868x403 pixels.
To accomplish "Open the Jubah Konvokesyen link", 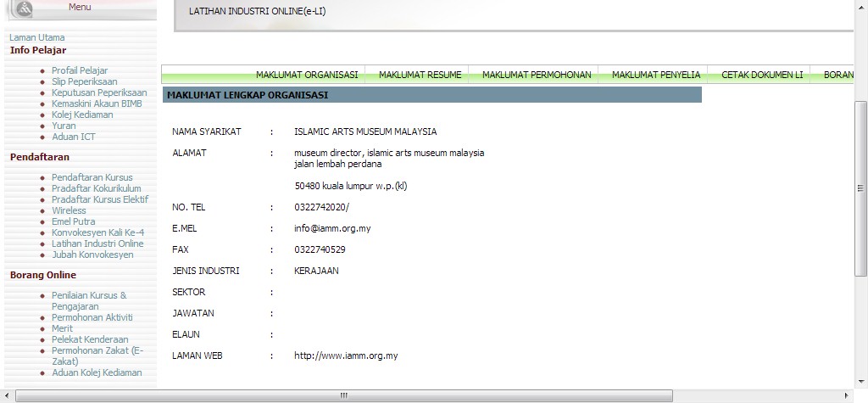I will coord(92,255).
